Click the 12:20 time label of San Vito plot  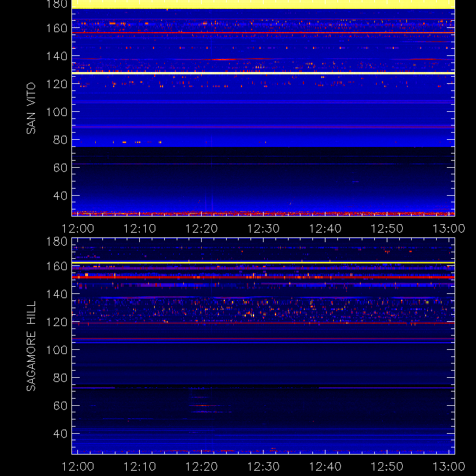(202, 228)
